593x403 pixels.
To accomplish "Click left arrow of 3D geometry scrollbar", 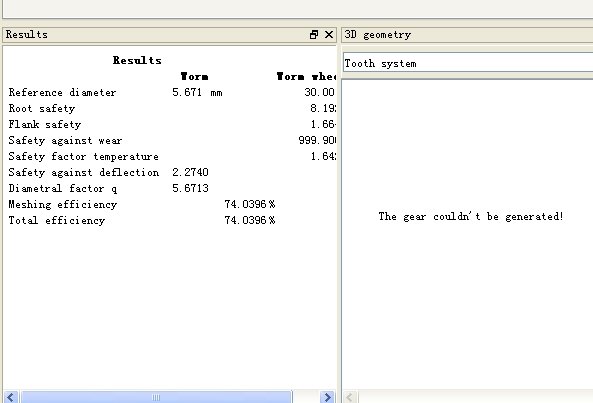I will 350,397.
